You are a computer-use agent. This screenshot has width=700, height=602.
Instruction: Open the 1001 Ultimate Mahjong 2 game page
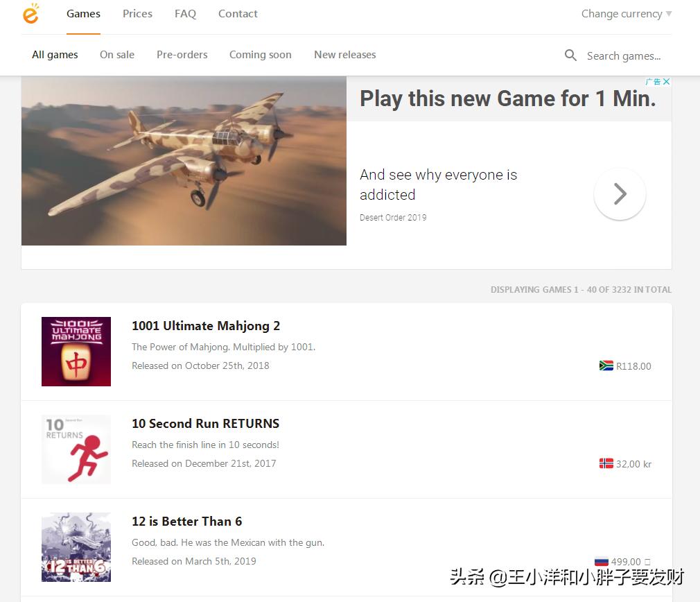pos(206,326)
